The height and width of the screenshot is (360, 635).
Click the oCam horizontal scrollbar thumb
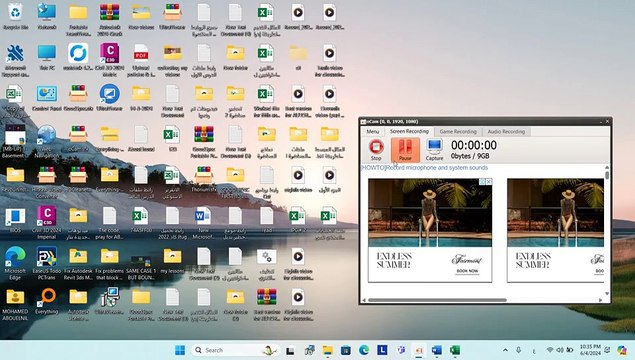point(437,300)
